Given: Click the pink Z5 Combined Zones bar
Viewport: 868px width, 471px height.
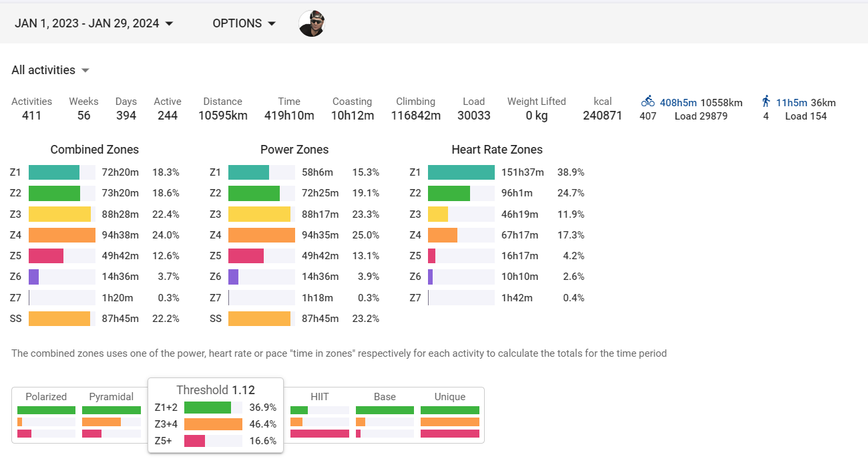Looking at the screenshot, I should point(46,256).
